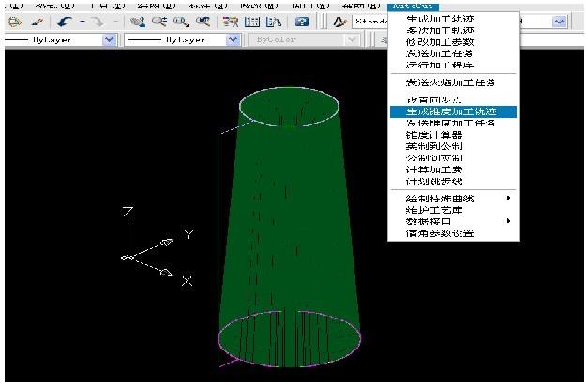Click the 锥度计算器 menu entry
This screenshot has height=386, width=588.
pos(433,135)
